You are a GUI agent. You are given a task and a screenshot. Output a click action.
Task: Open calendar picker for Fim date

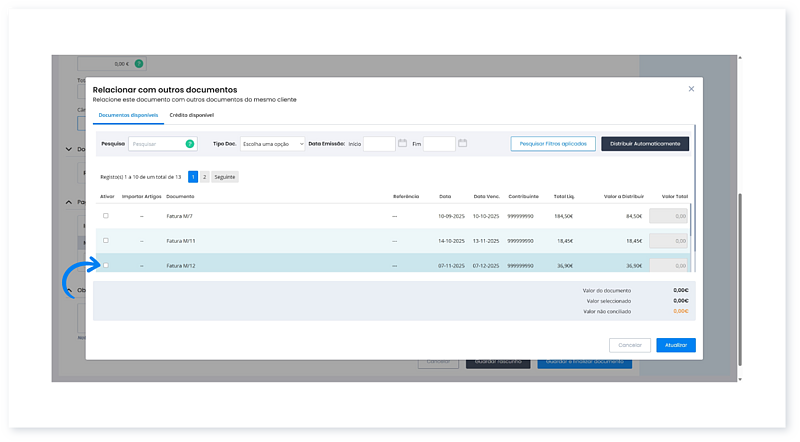[462, 144]
